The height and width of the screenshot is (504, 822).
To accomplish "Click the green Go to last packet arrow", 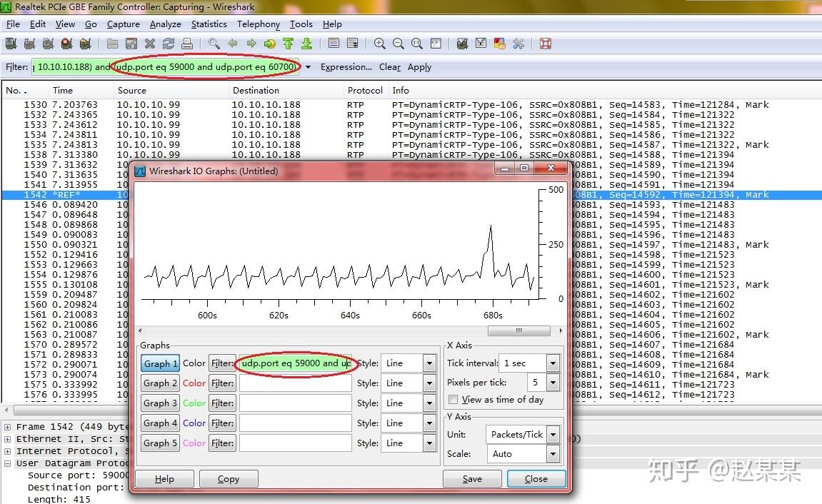I will [x=306, y=44].
